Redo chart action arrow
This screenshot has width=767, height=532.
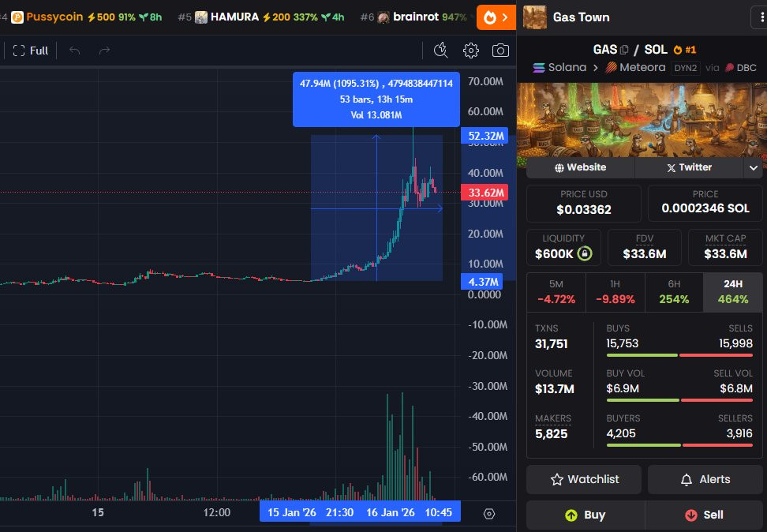pos(104,51)
